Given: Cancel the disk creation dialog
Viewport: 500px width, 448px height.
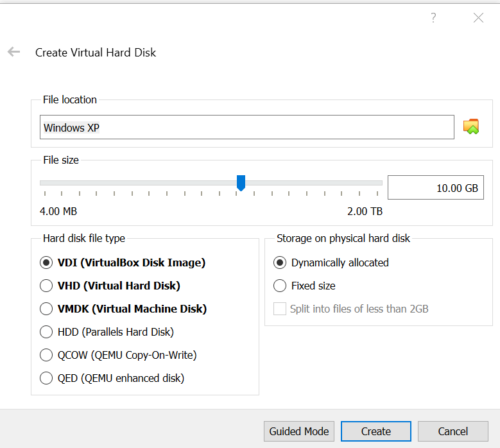Looking at the screenshot, I should click(x=453, y=431).
